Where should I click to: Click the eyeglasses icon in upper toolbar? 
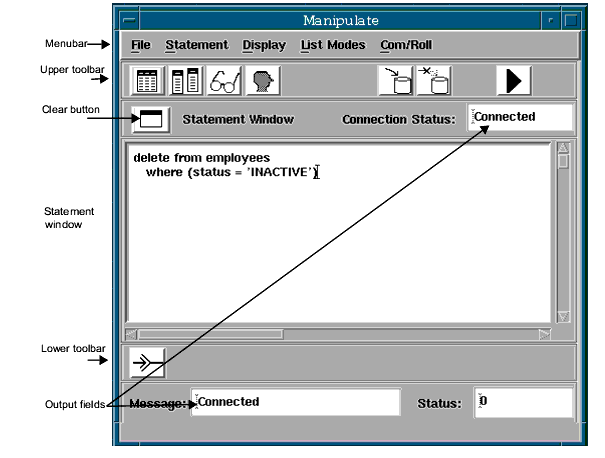pyautogui.click(x=223, y=81)
